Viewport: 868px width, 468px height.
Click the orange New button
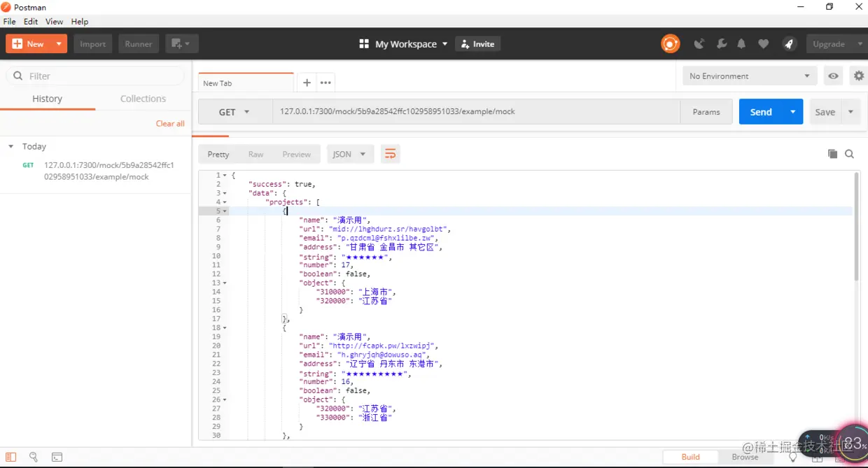[x=29, y=43]
